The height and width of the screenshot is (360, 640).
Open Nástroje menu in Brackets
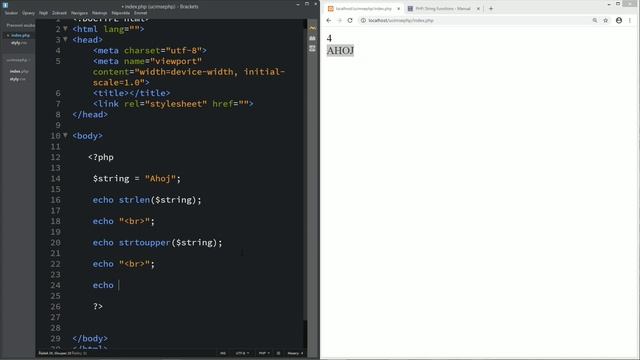click(99, 13)
